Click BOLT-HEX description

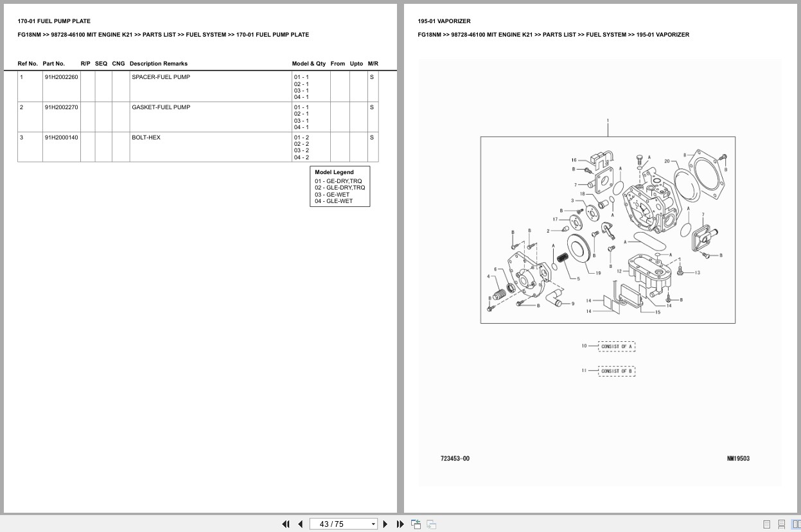tap(146, 137)
